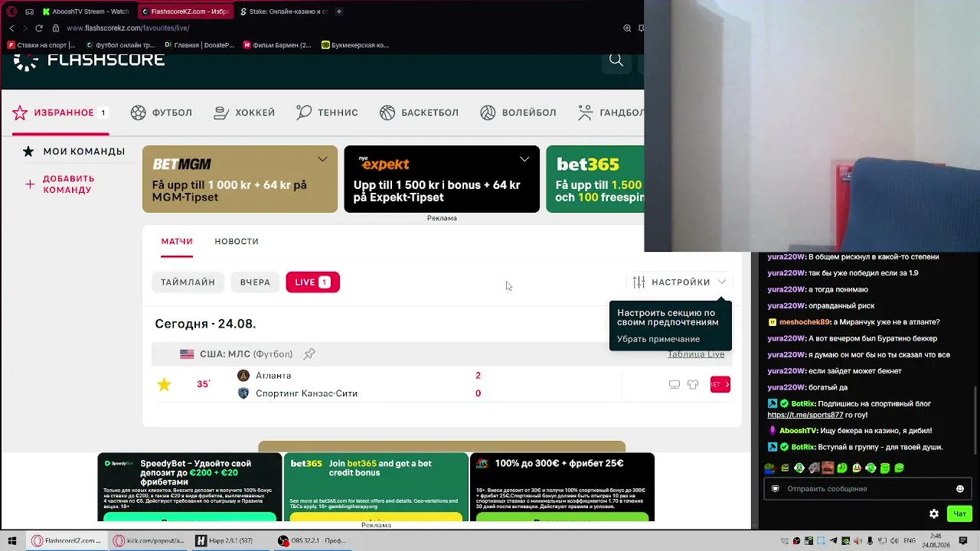Click the match TV broadcast icon
Viewport: 980px width, 551px height.
(x=675, y=384)
